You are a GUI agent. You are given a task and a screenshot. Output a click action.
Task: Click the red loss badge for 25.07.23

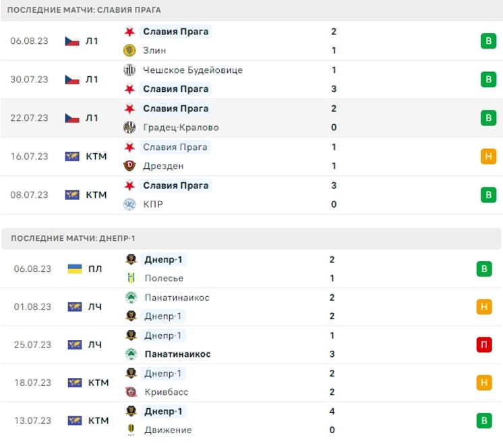(483, 345)
